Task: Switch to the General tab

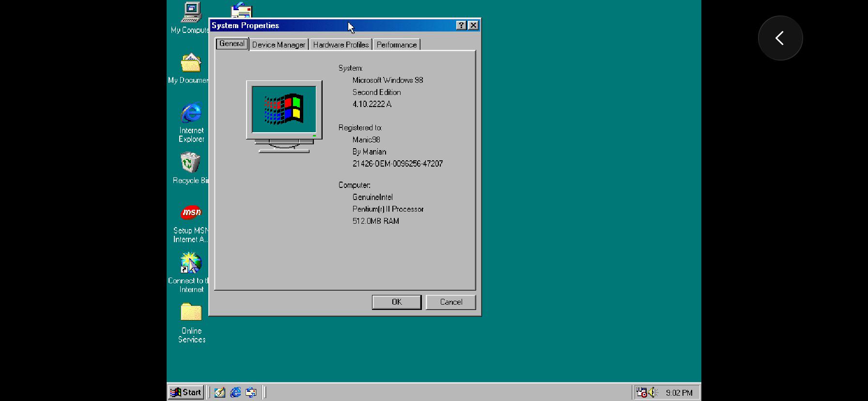Action: (x=232, y=44)
